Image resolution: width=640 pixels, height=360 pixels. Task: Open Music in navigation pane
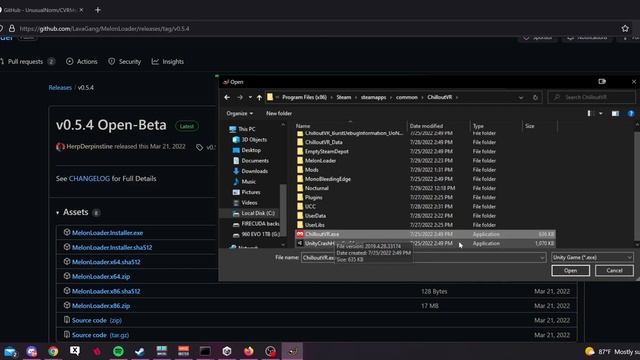[244, 182]
